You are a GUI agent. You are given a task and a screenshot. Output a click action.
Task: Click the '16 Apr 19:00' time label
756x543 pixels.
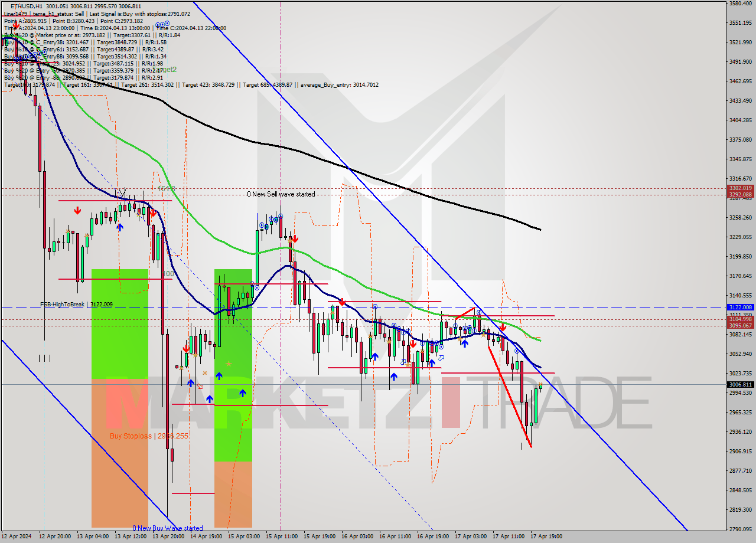pos(432,537)
